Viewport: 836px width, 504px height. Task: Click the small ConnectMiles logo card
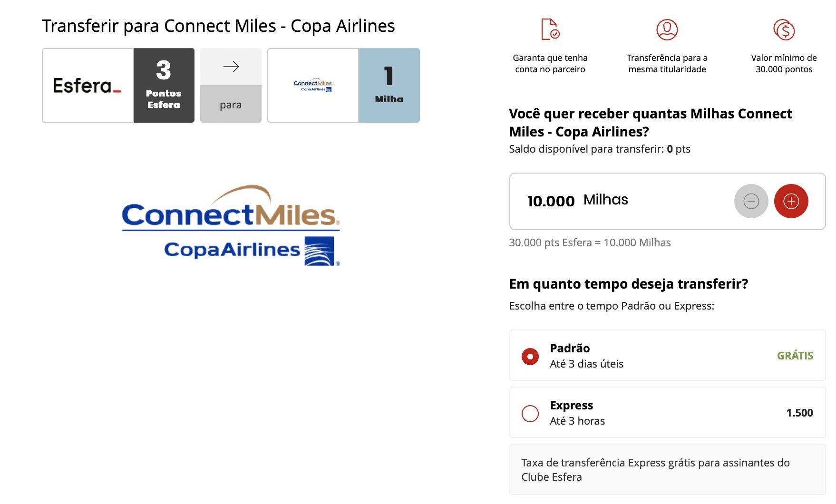tap(313, 85)
